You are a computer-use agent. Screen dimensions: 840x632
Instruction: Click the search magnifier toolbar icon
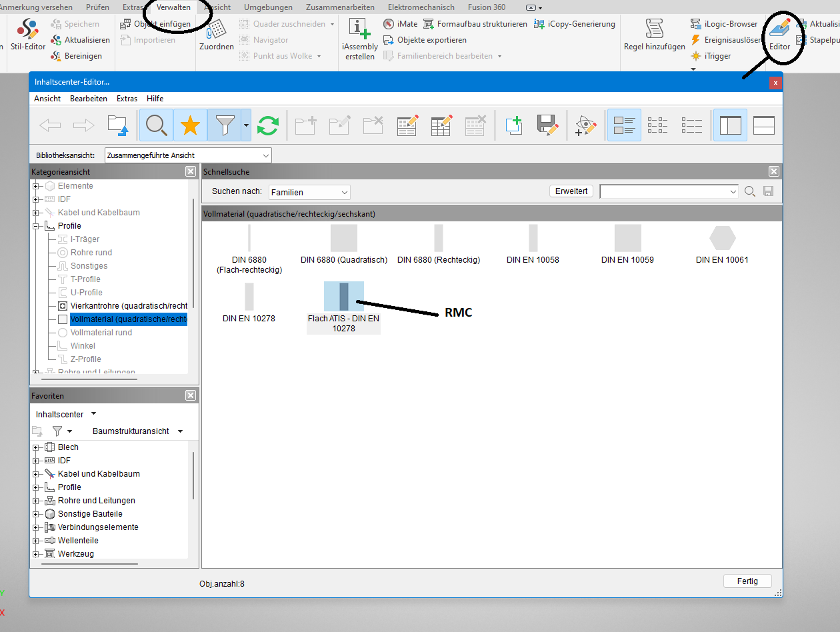[x=156, y=125]
